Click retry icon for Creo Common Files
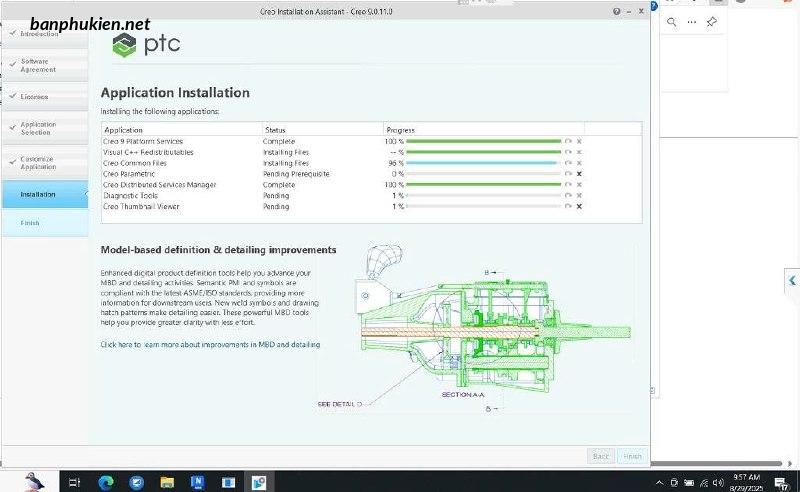This screenshot has width=800, height=492. point(568,163)
